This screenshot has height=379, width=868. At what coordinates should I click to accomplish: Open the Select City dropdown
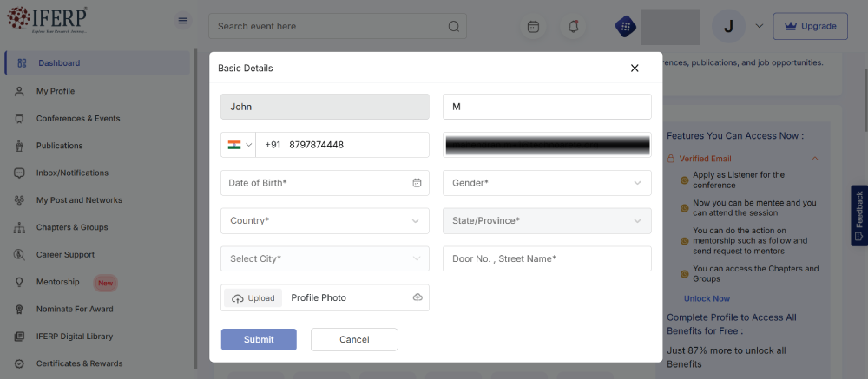pos(325,258)
